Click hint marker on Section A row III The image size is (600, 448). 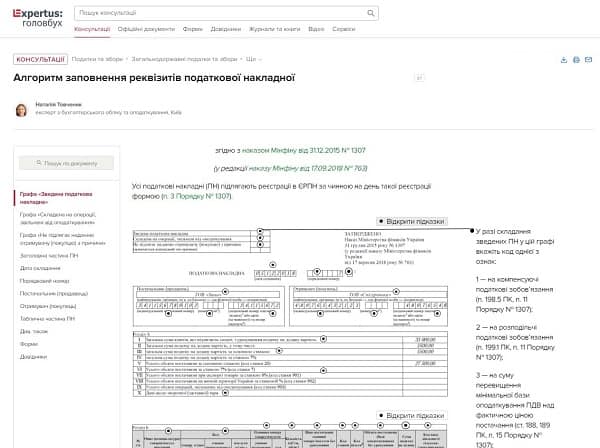(279, 350)
